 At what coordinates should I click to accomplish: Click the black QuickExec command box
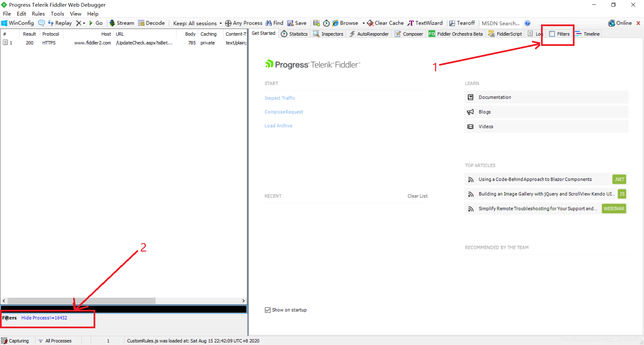(123, 309)
